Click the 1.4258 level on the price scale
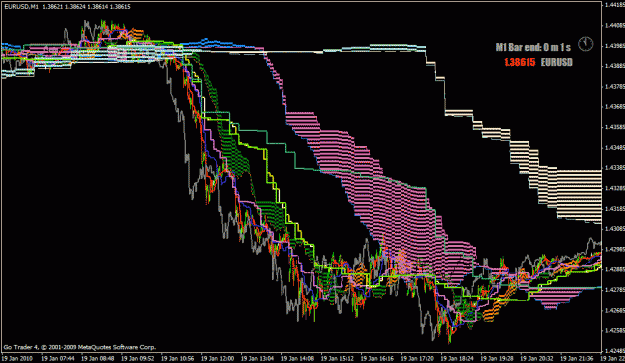Viewport: 625px width, 363px height. pyautogui.click(x=615, y=330)
